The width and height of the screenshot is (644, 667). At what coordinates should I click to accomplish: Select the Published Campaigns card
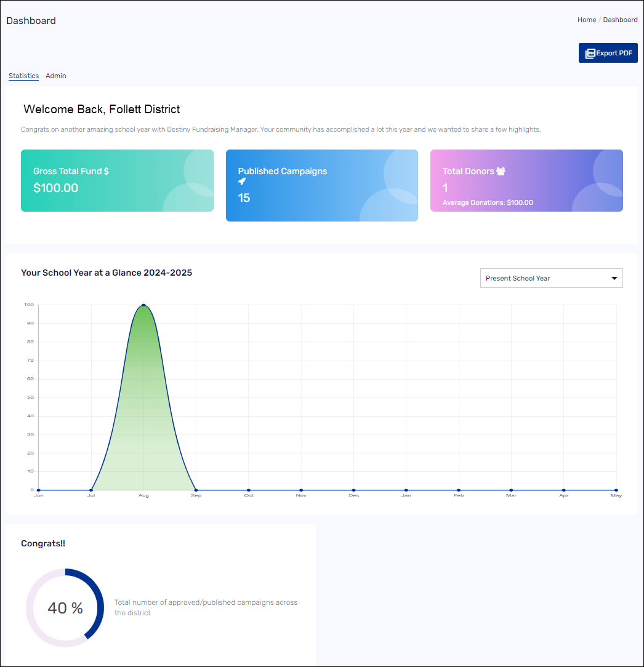[x=321, y=185]
